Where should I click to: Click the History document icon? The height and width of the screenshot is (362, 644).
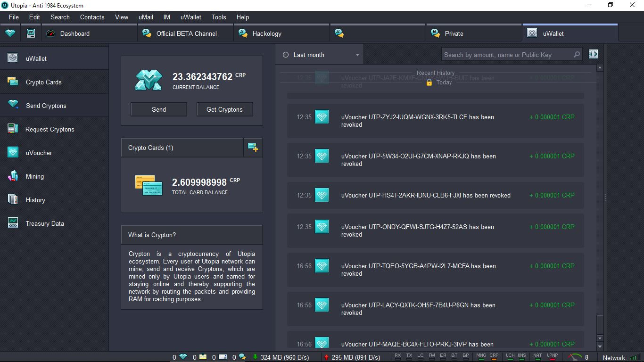13,199
